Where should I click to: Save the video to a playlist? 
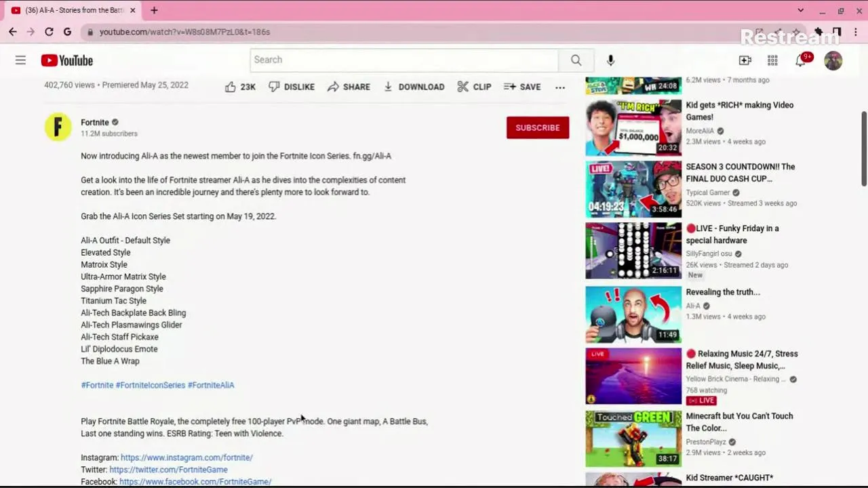tap(522, 87)
